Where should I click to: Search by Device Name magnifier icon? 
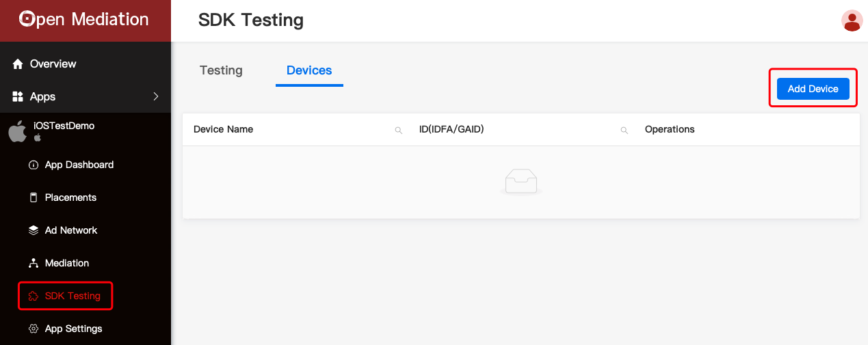click(x=399, y=130)
